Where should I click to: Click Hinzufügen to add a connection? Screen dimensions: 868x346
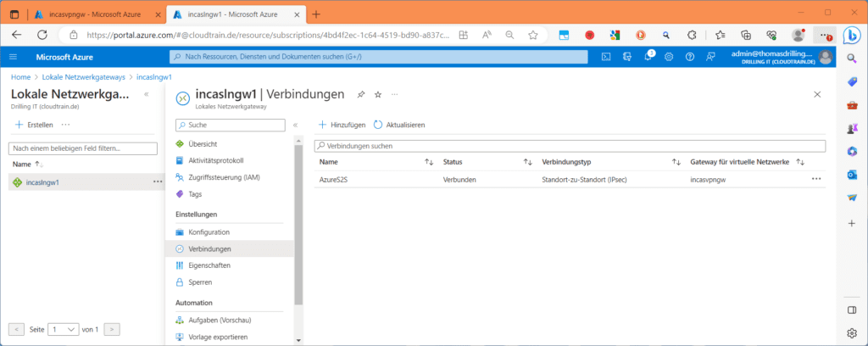click(x=342, y=126)
